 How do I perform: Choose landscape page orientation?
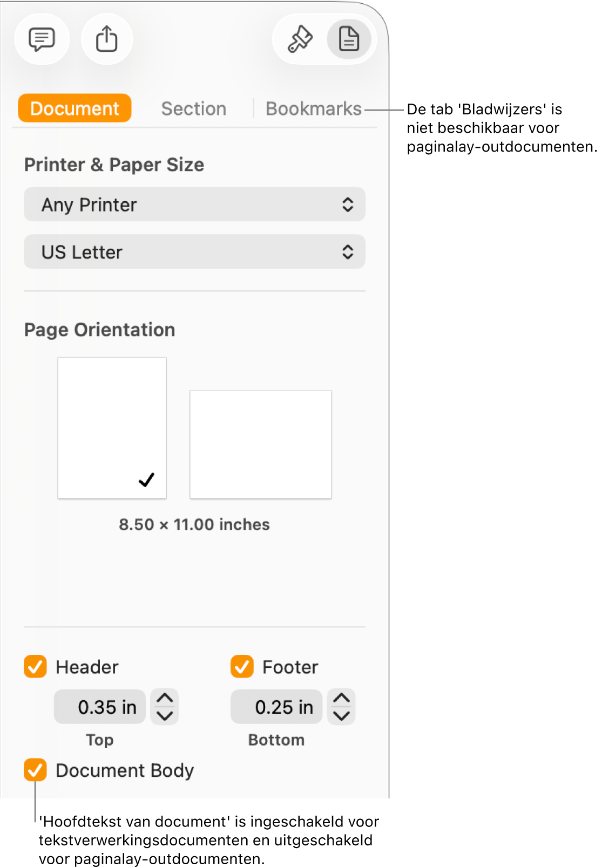(260, 444)
